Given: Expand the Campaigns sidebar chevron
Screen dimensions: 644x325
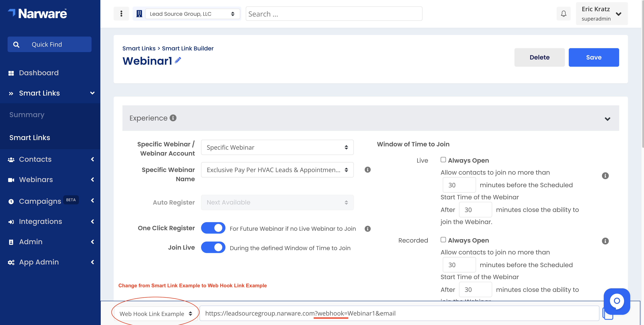Looking at the screenshot, I should [93, 200].
